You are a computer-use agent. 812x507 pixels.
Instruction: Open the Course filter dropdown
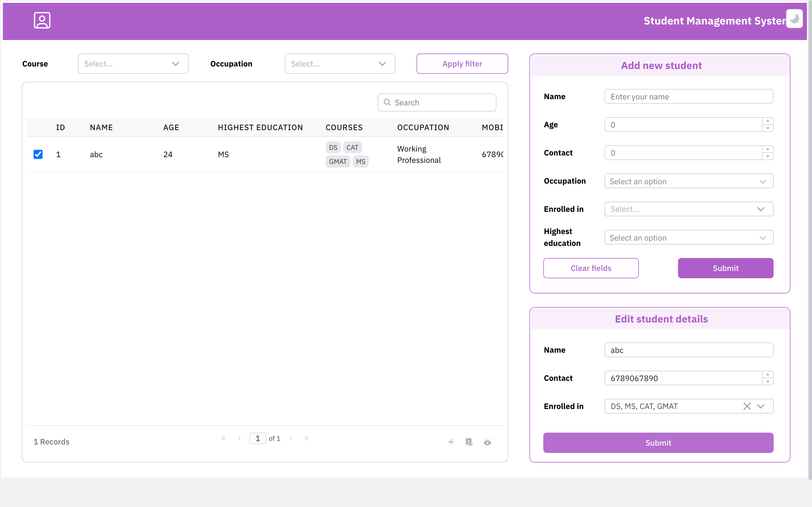coord(133,64)
